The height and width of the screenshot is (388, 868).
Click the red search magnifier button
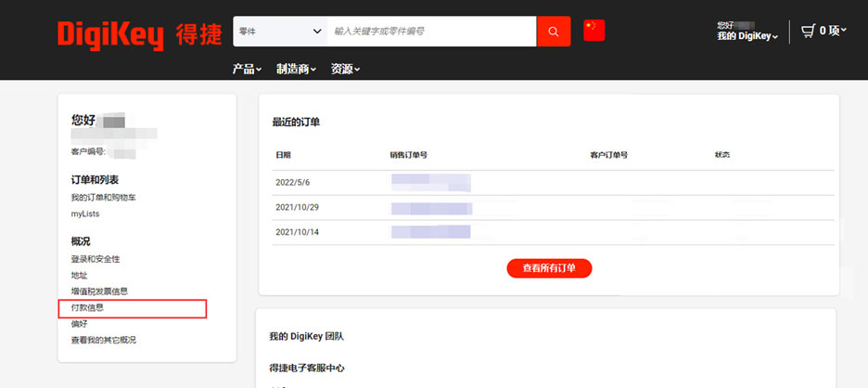[x=554, y=31]
